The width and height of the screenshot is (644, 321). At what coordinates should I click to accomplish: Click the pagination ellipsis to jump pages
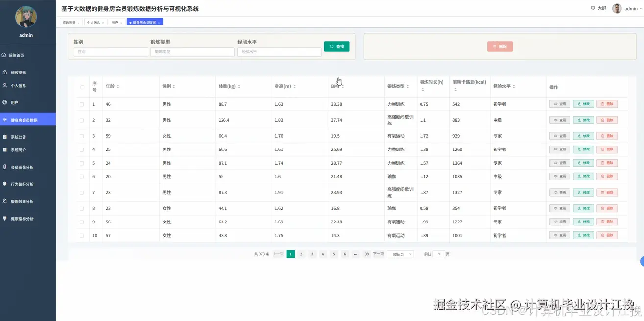click(355, 254)
